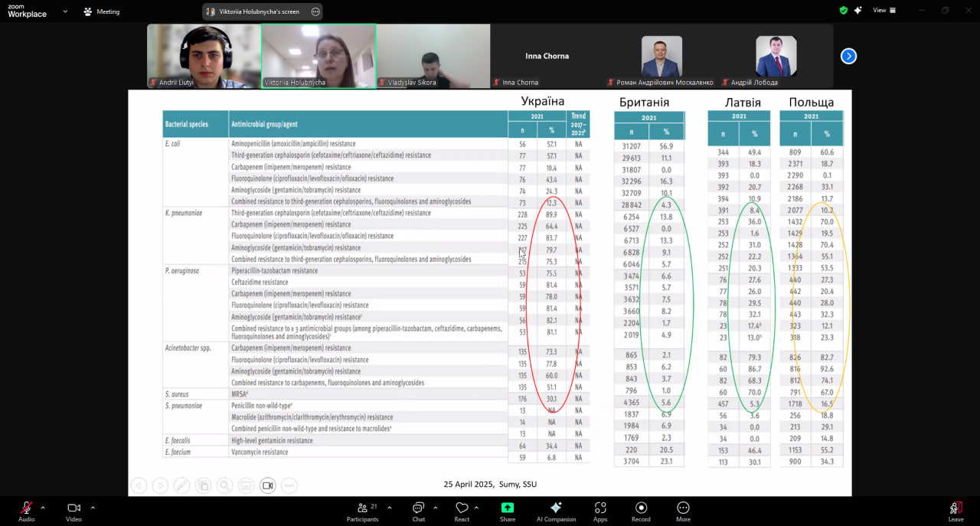Click the Acinetobacter spp. row label

[188, 348]
